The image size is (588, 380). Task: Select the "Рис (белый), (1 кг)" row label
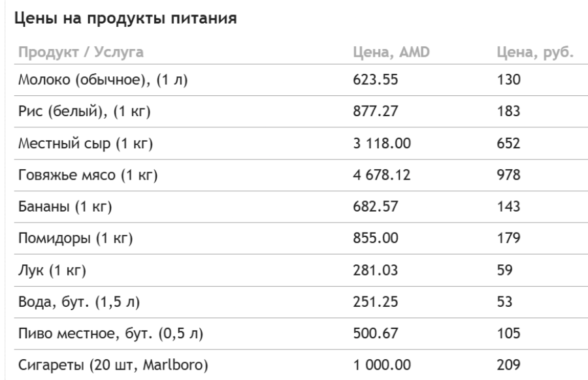tap(84, 112)
